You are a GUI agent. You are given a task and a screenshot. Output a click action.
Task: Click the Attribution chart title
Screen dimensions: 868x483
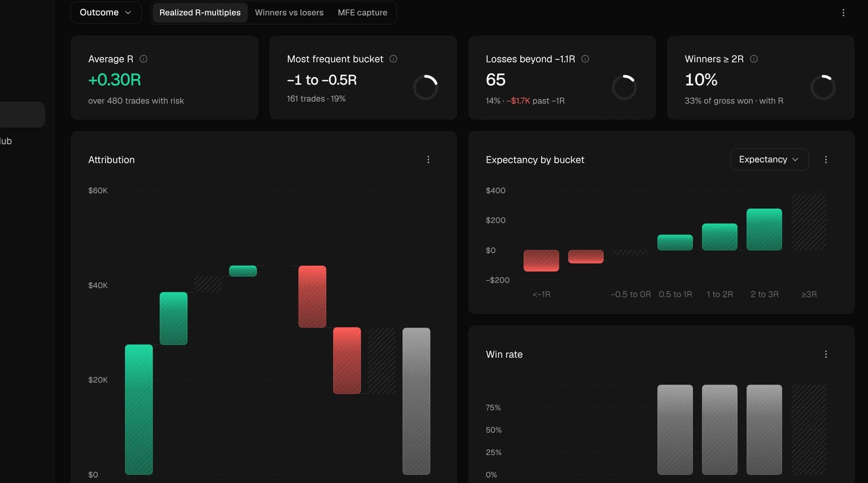[x=111, y=160]
